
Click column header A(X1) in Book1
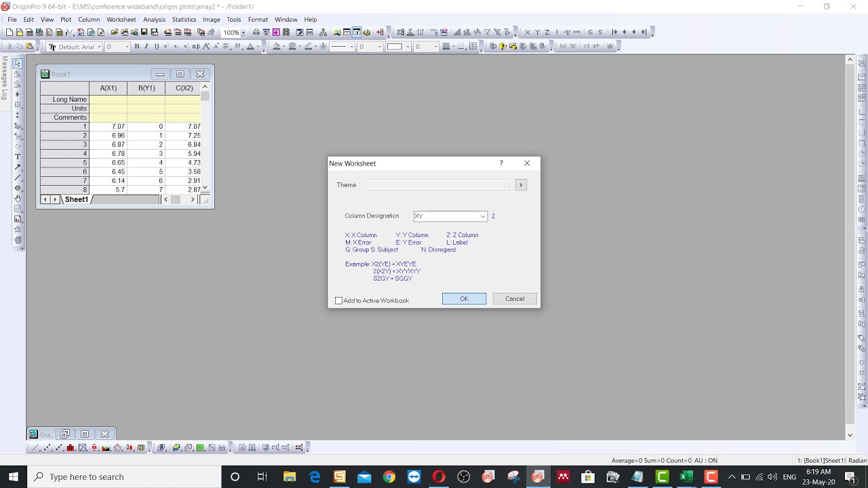click(108, 88)
